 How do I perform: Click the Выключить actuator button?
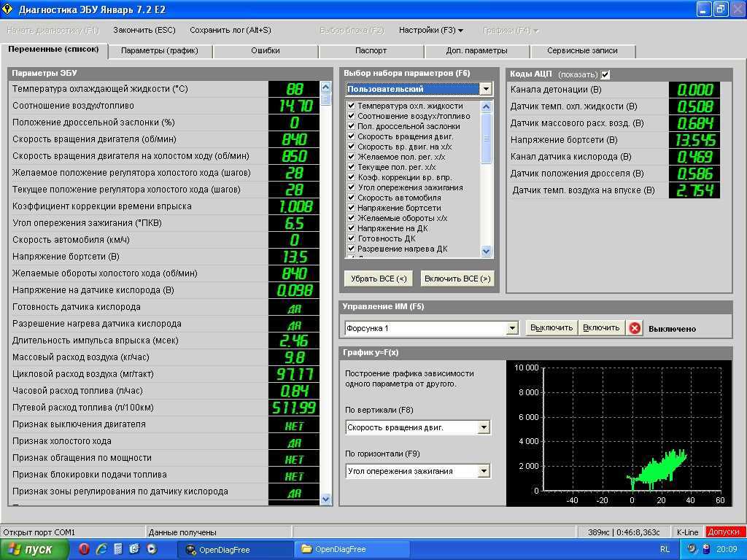(x=551, y=328)
